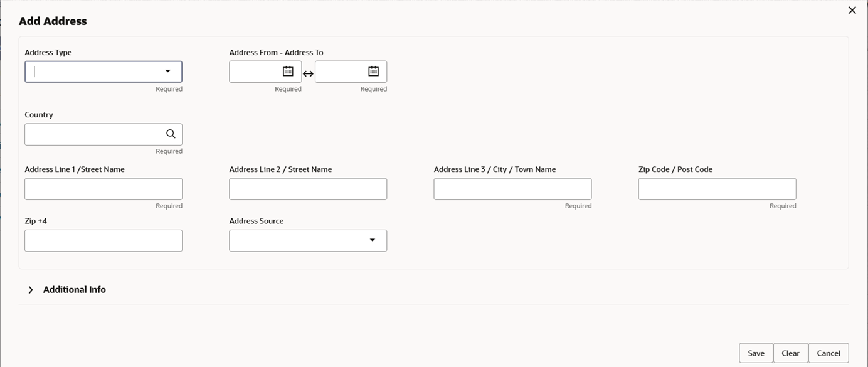Expand the Additional Info section chevron
The height and width of the screenshot is (367, 868).
[x=31, y=290]
